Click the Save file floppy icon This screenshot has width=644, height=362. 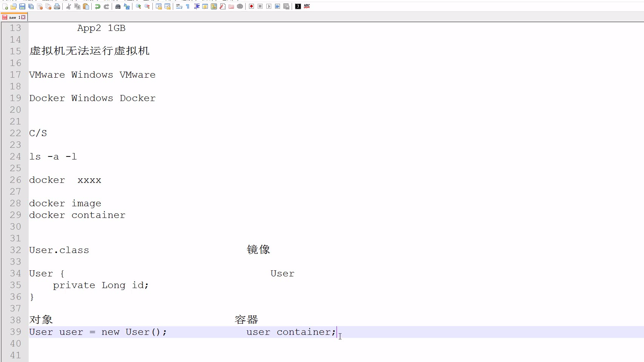click(22, 6)
